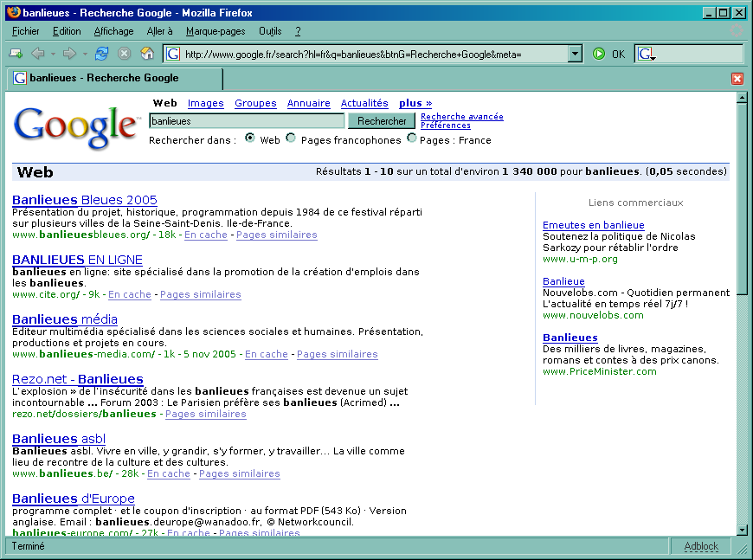Open the Forward history dropdown arrow
The image size is (753, 560).
pos(85,55)
